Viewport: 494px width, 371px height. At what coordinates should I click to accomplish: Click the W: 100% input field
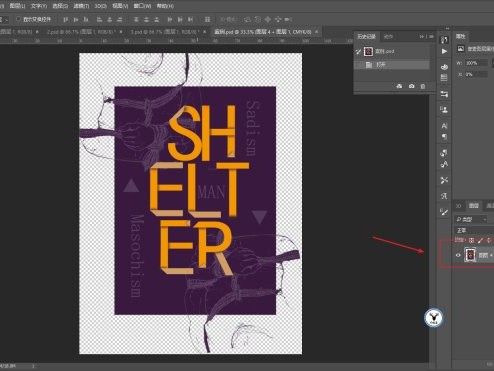click(x=476, y=63)
